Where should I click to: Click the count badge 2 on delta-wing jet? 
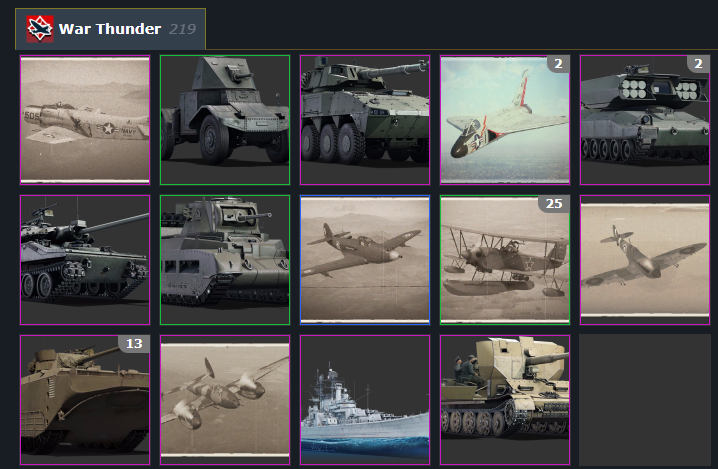pos(558,64)
